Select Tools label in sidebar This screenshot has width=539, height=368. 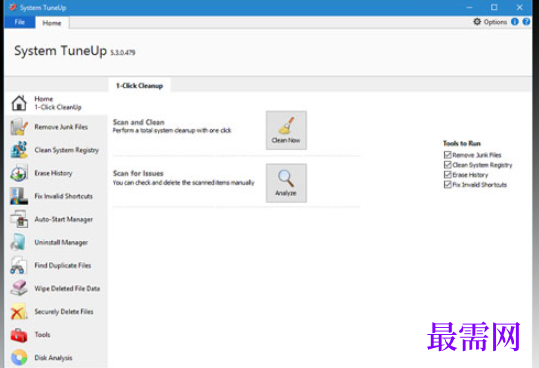42,335
